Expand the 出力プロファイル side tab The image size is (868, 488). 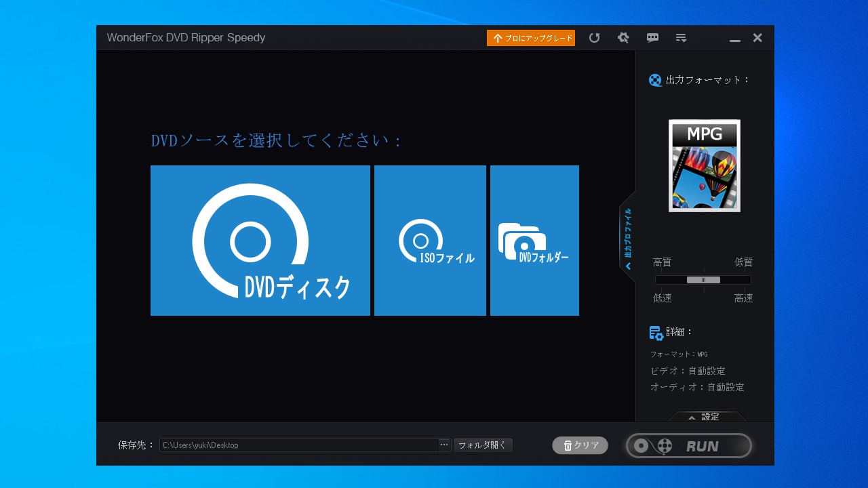click(x=627, y=236)
